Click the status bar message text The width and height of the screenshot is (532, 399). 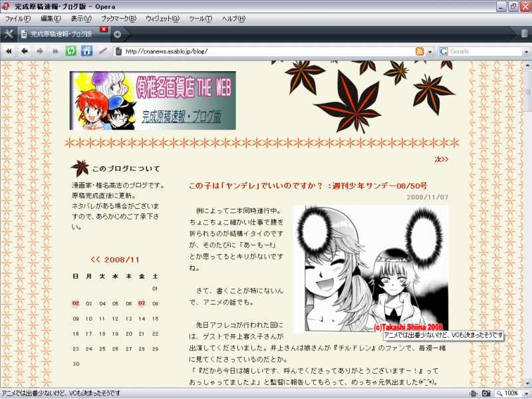coord(61,393)
